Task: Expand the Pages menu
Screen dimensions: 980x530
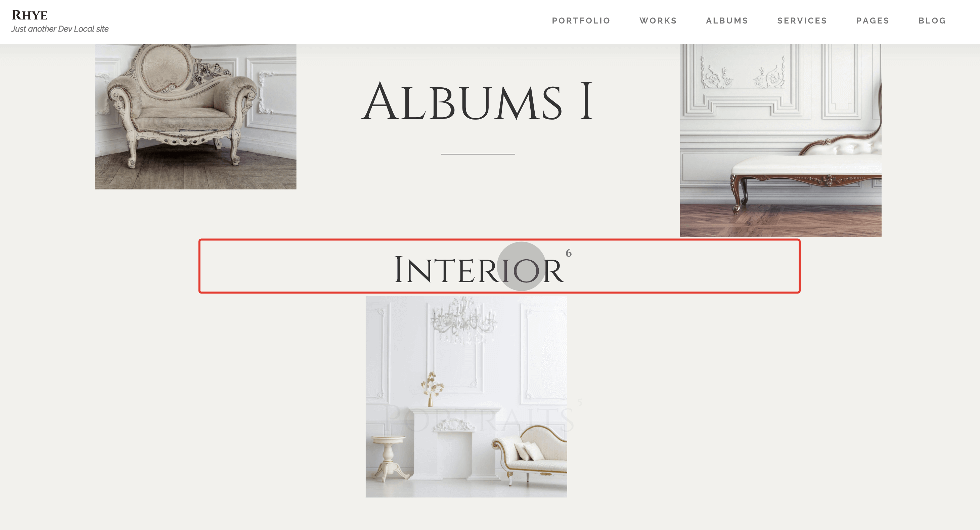Action: (x=873, y=20)
